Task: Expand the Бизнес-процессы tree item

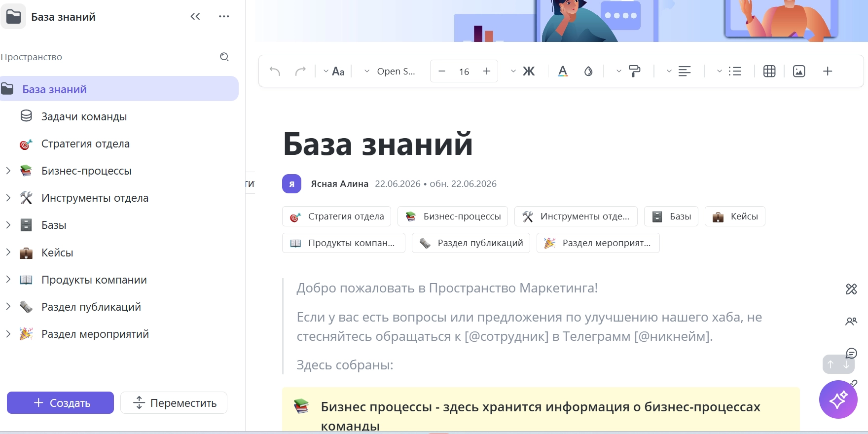Action: 8,171
